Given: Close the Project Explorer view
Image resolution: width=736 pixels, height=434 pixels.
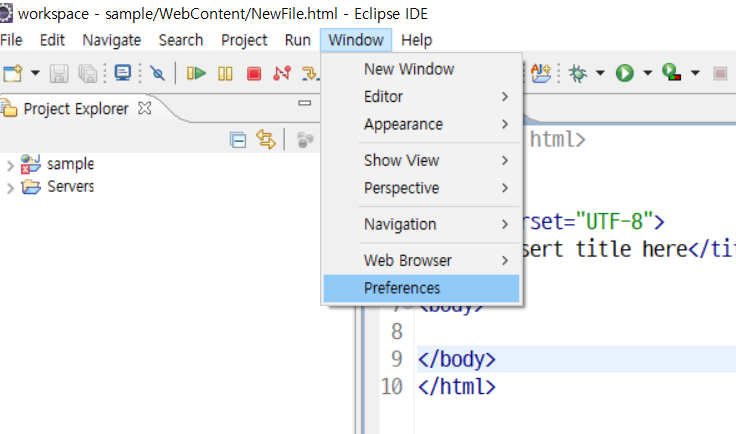Looking at the screenshot, I should pyautogui.click(x=145, y=108).
